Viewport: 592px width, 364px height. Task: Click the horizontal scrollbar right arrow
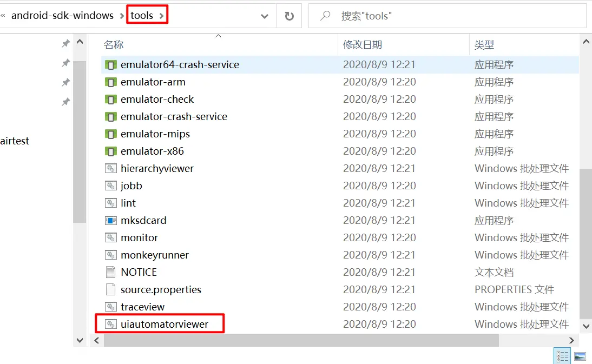click(x=572, y=340)
